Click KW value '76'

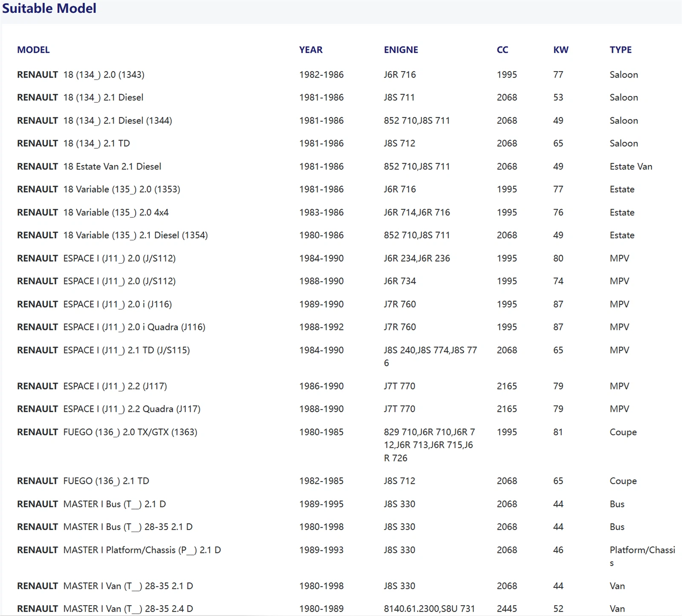click(558, 212)
